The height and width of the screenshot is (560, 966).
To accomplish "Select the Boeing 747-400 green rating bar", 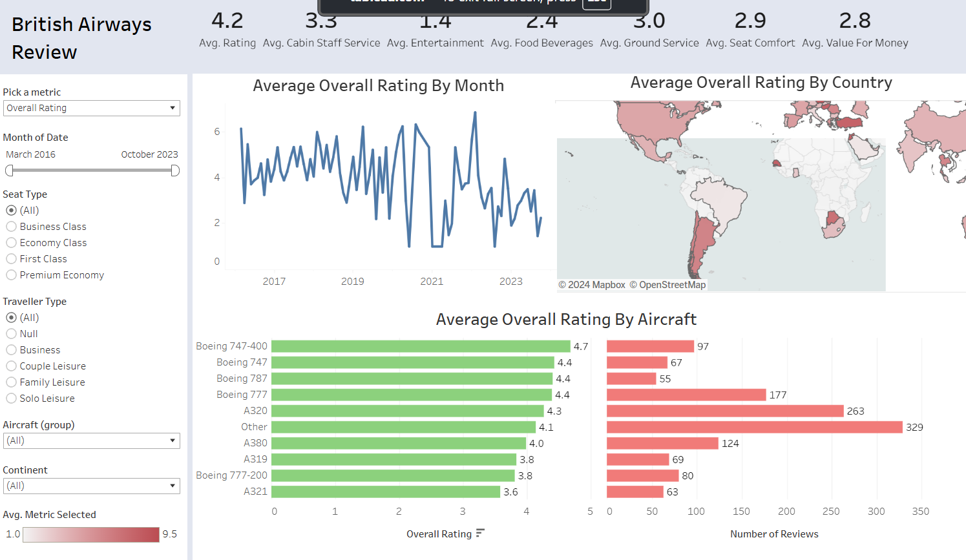I will (x=421, y=347).
